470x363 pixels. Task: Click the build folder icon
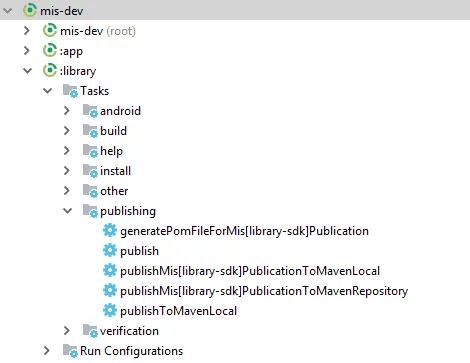coord(90,131)
